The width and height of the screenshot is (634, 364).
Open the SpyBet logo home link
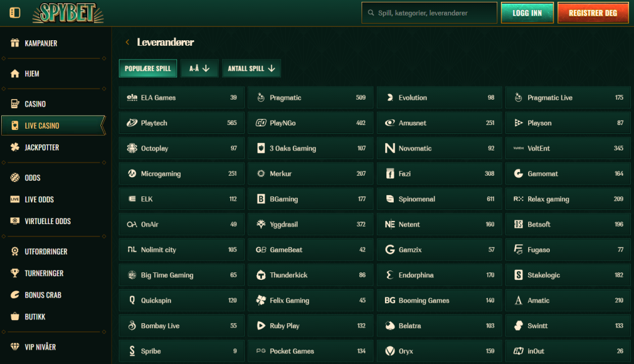click(x=68, y=13)
